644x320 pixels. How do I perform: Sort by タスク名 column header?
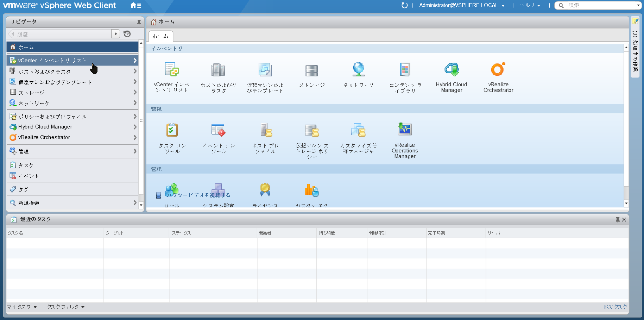55,233
